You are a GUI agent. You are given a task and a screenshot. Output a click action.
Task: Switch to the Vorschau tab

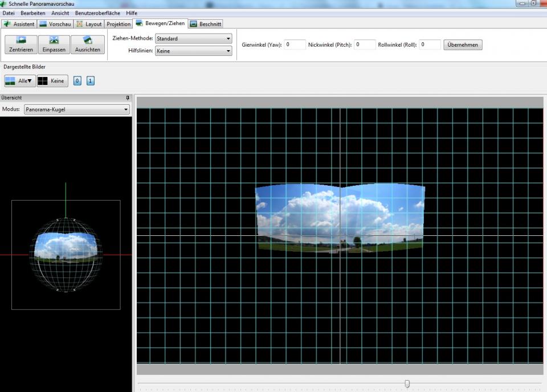pos(55,24)
